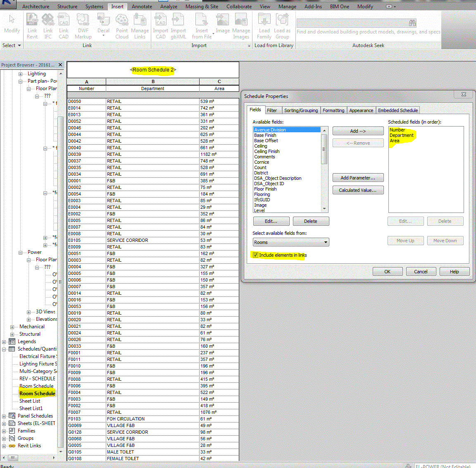Expand the Structural tree node
Screen dimensions: 476x468
pos(12,334)
